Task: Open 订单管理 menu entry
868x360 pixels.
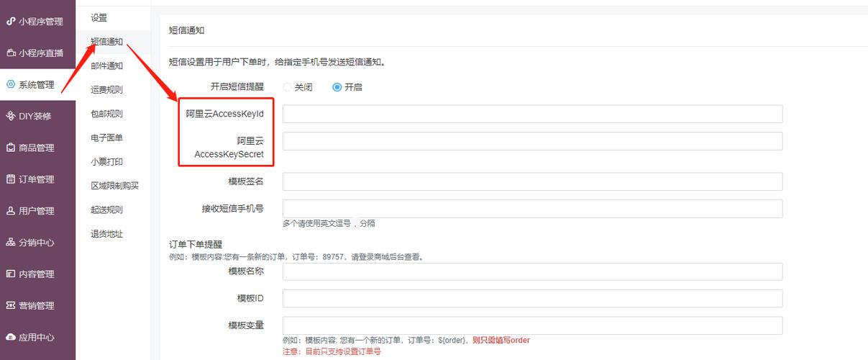Action: pyautogui.click(x=37, y=179)
